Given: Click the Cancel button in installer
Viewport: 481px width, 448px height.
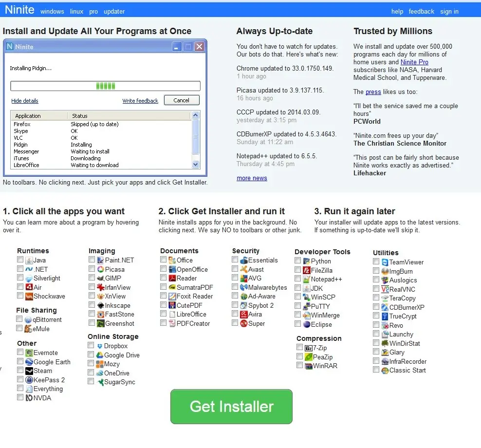Looking at the screenshot, I should tap(182, 100).
